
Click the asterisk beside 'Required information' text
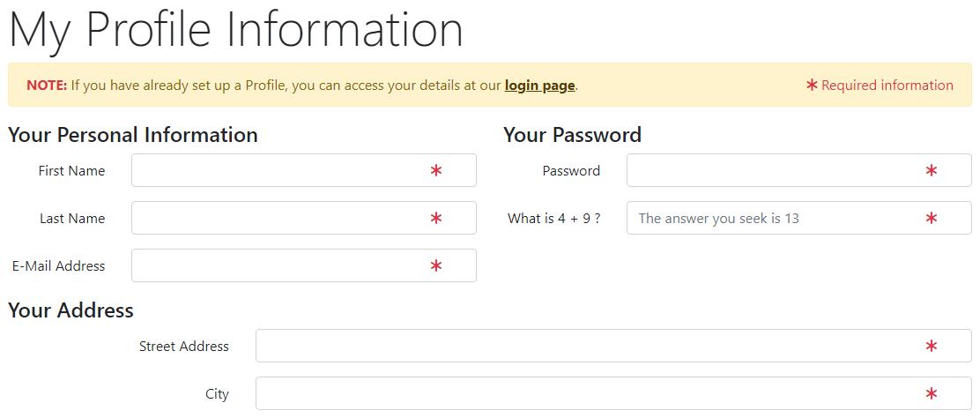tap(812, 86)
